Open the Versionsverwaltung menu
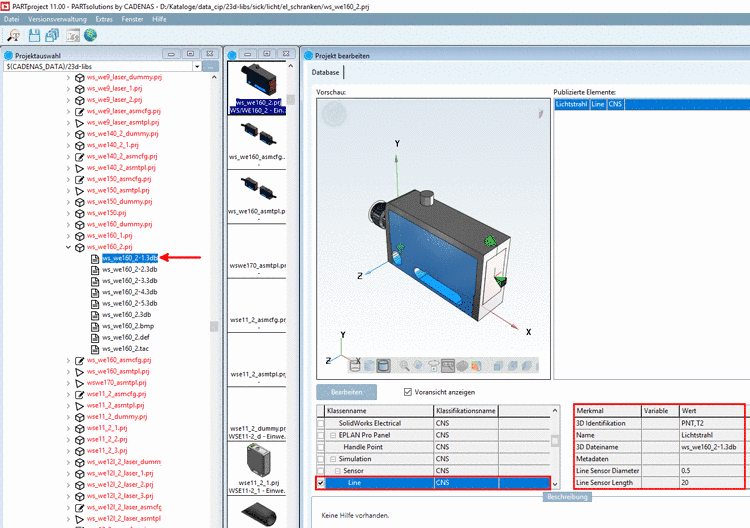 (x=57, y=19)
